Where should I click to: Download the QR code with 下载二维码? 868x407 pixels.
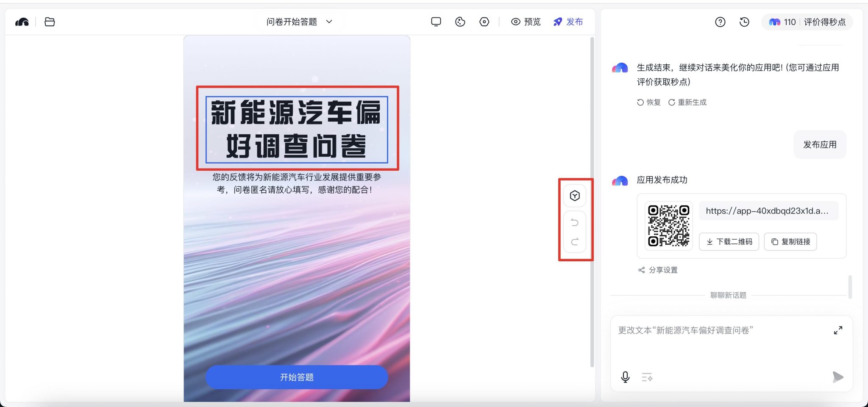[729, 241]
